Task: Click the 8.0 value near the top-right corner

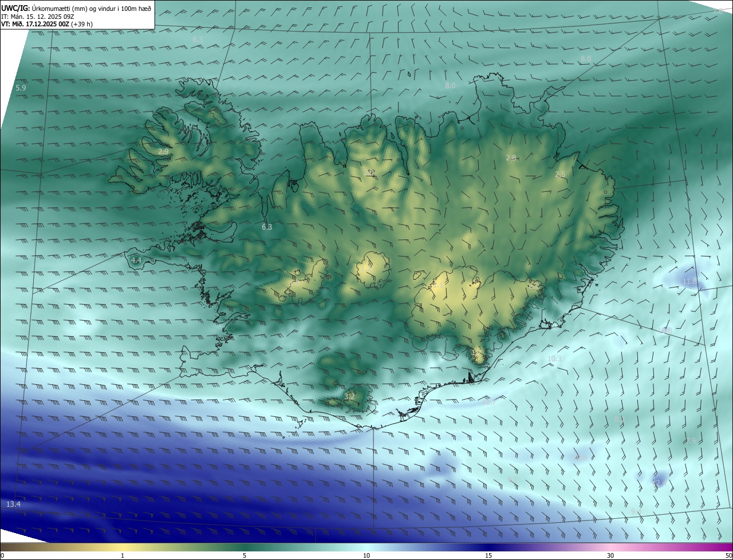Action: pos(586,59)
